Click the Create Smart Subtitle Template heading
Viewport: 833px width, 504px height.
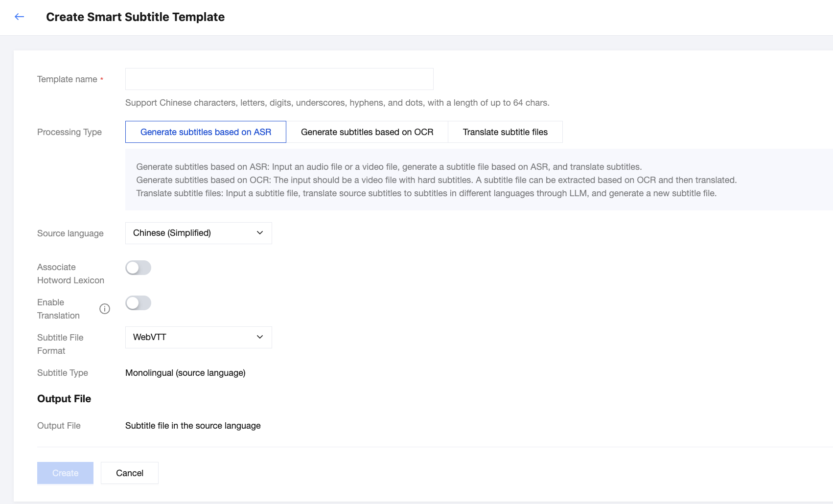tap(135, 17)
